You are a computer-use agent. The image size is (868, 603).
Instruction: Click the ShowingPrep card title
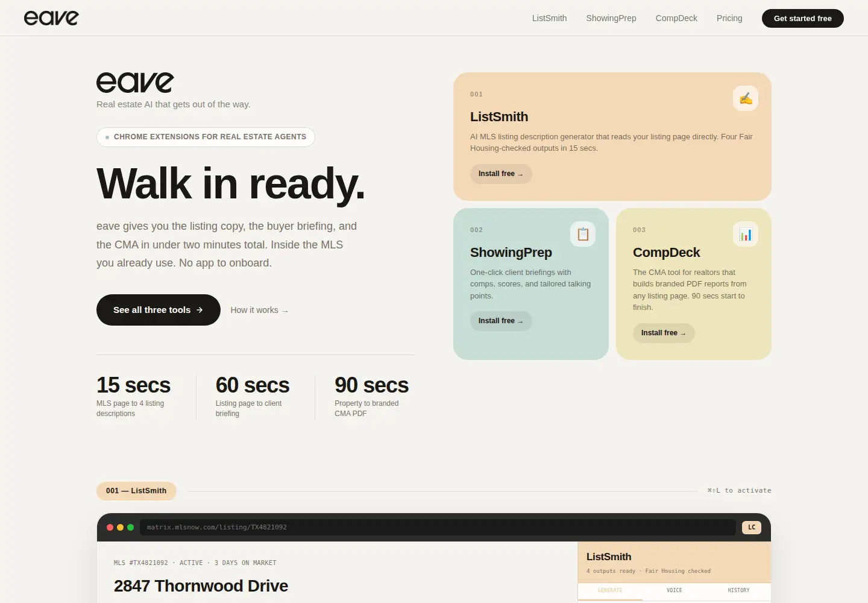click(511, 253)
